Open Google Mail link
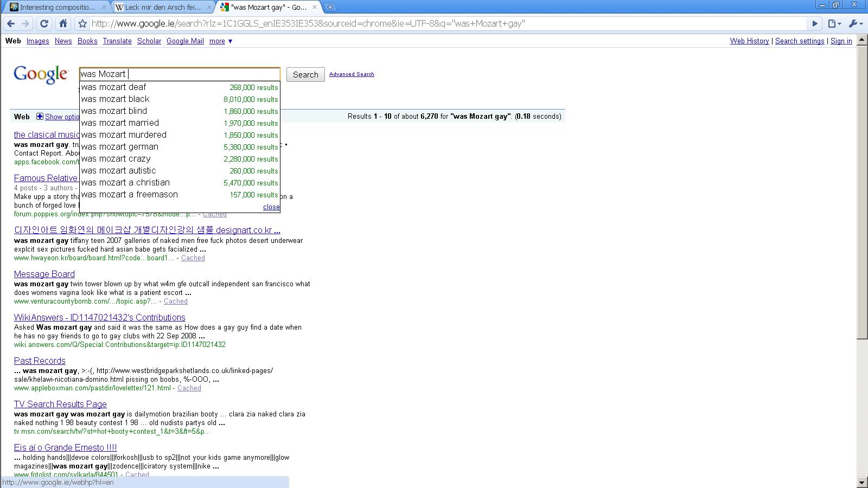Screen dimensions: 868x488 [x=185, y=41]
